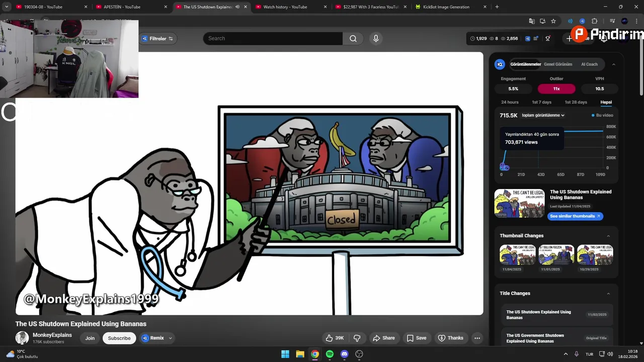Click the Thanks button
Image resolution: width=644 pixels, height=362 pixels.
click(x=451, y=338)
